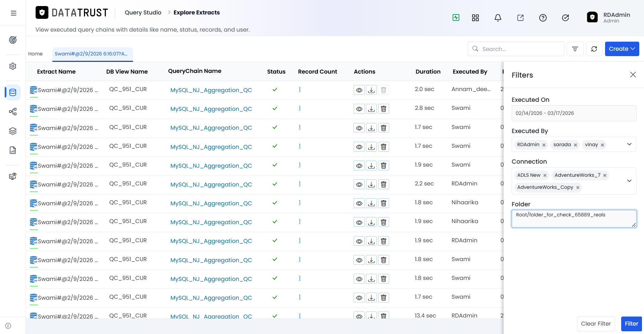Remove RDAdmin tag from Executed By
Screen dimensions: 644x334
[x=544, y=145]
